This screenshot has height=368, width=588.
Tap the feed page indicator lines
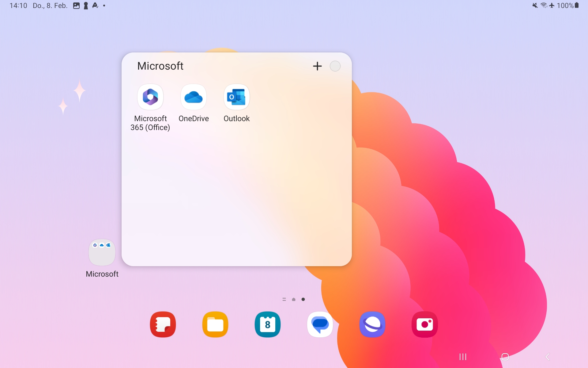coord(284,299)
